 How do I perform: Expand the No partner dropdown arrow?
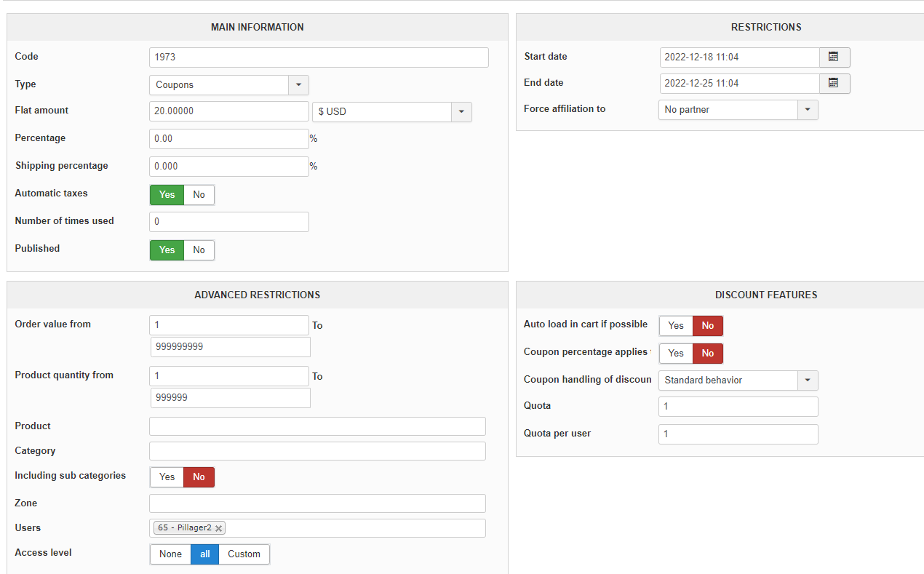[x=808, y=110]
